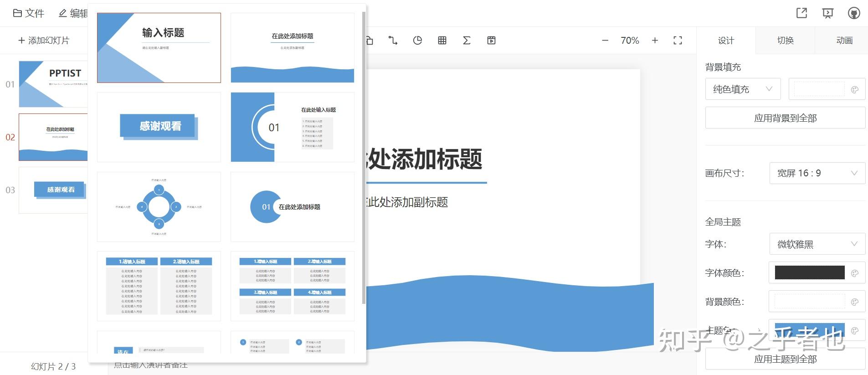Click 应用主题到全部 button
Screen dimensions: 868x375
pyautogui.click(x=785, y=359)
